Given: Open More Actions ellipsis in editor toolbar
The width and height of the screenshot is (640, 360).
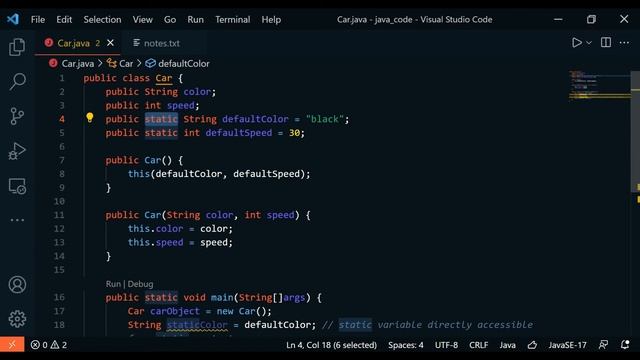Looking at the screenshot, I should pyautogui.click(x=624, y=42).
